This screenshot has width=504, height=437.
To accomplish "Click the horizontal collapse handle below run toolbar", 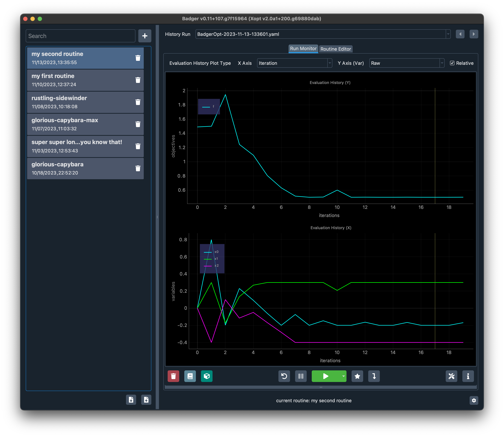I will (321, 387).
